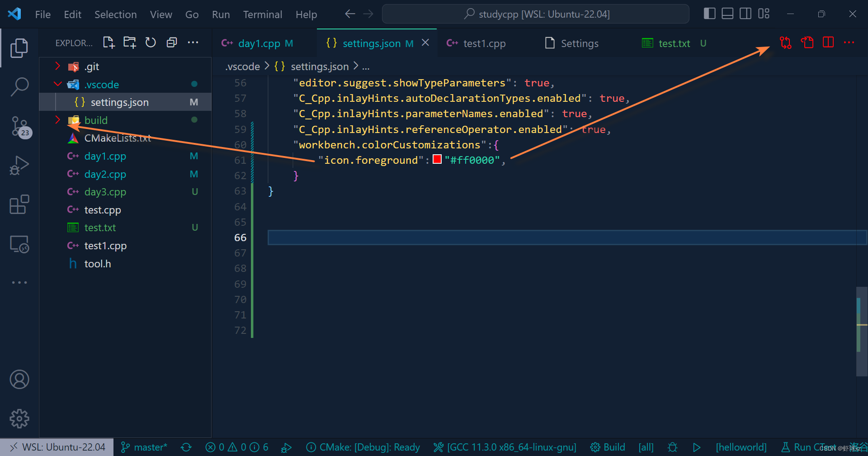Open problems showing 0 errors 0 warnings
The height and width of the screenshot is (456, 868).
(x=236, y=447)
